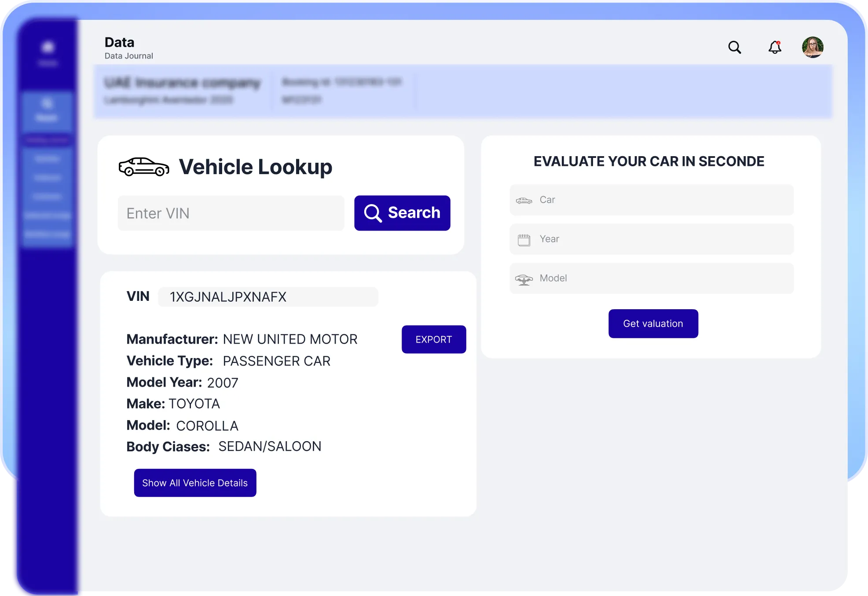Select the highlighted search item in sidebar
Screen dimensions: 868x596
[x=47, y=110]
